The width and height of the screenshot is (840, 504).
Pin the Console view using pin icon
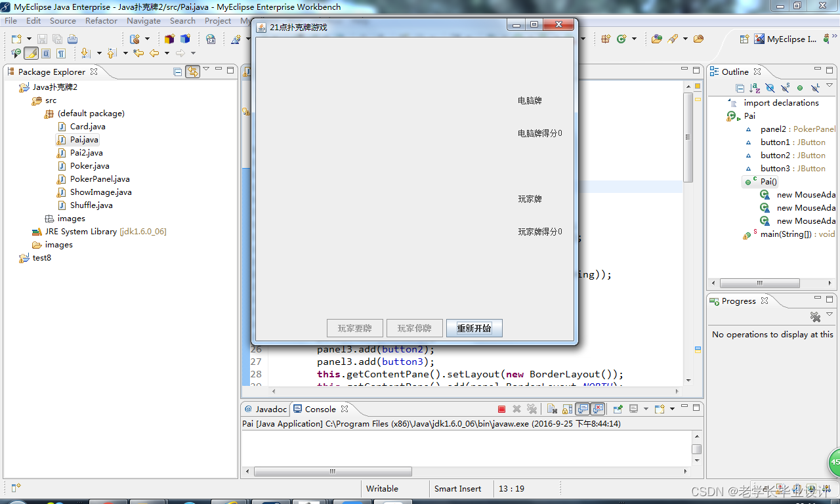618,408
